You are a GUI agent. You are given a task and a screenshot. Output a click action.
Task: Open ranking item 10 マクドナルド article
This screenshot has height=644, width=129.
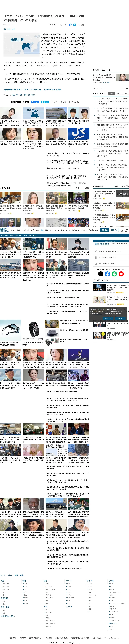click(112, 177)
